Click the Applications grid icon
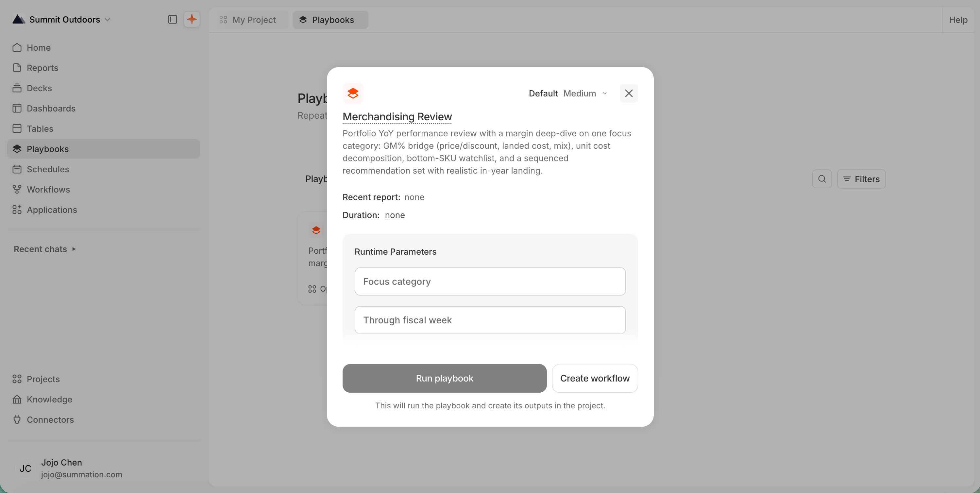 pos(17,210)
